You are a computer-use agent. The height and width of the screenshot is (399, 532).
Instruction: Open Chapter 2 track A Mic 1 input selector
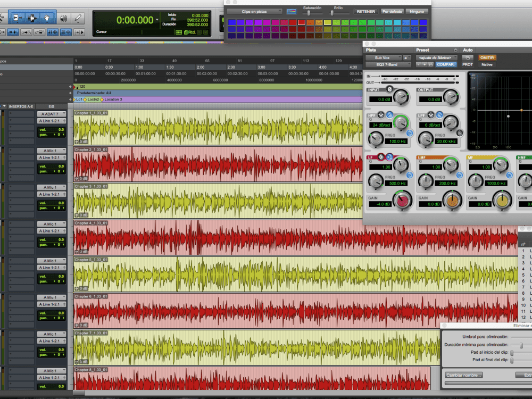51,151
